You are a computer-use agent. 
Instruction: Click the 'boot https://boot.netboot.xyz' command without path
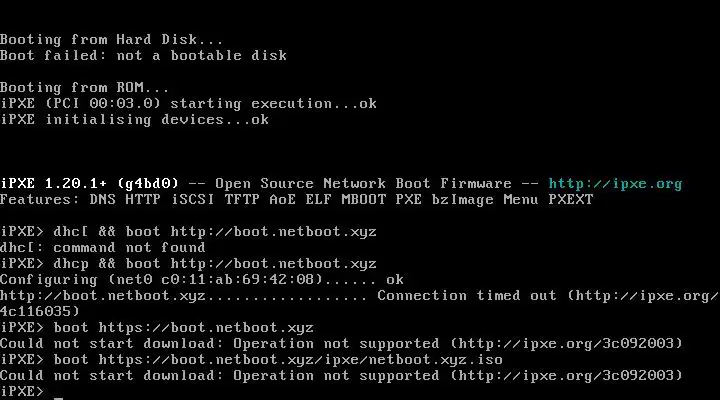tap(184, 328)
